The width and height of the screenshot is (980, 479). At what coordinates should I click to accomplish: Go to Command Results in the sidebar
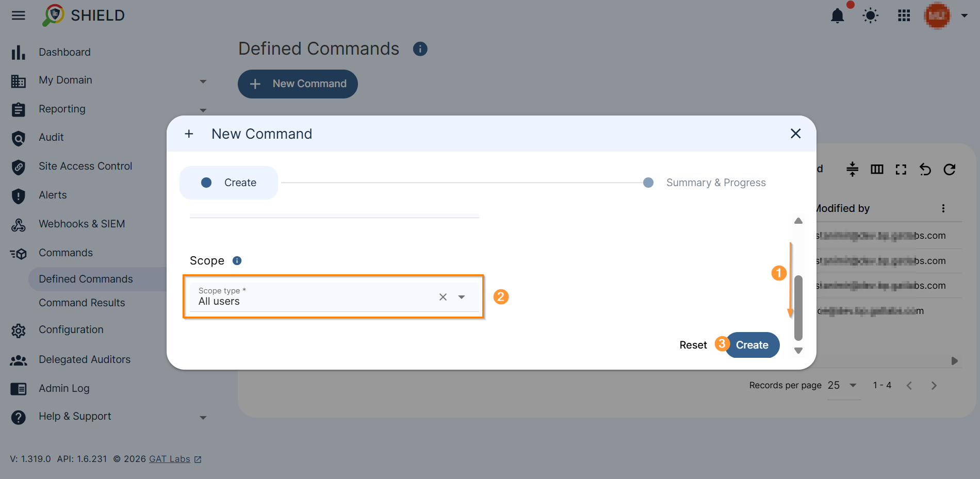tap(81, 303)
